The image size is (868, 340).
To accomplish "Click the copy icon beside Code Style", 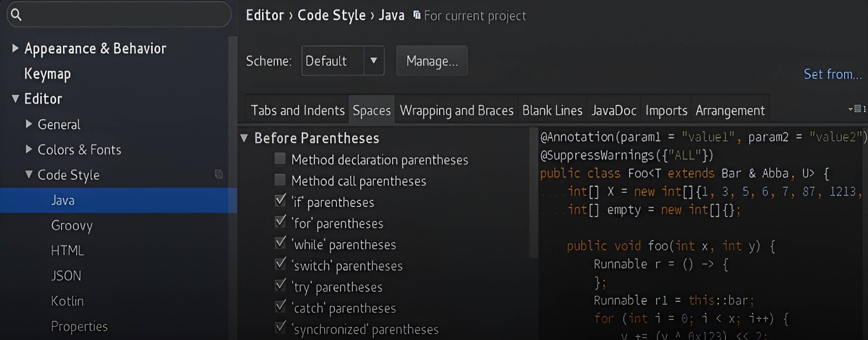I will 218,174.
